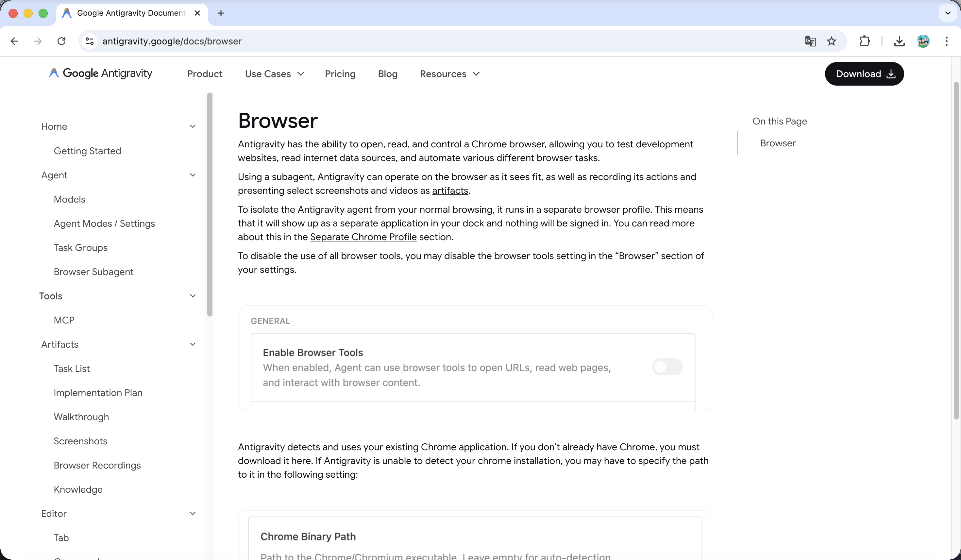This screenshot has height=560, width=961.
Task: Click the Google Antigravity logo
Action: coord(100,73)
